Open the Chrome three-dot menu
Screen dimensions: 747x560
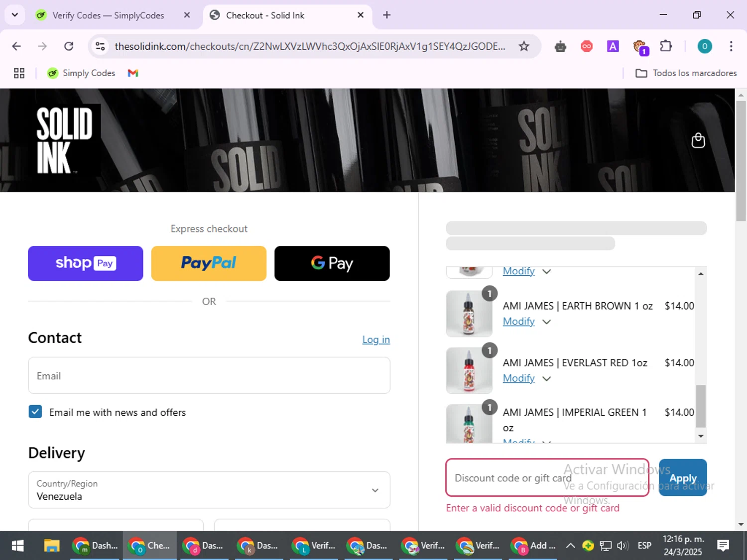point(731,46)
